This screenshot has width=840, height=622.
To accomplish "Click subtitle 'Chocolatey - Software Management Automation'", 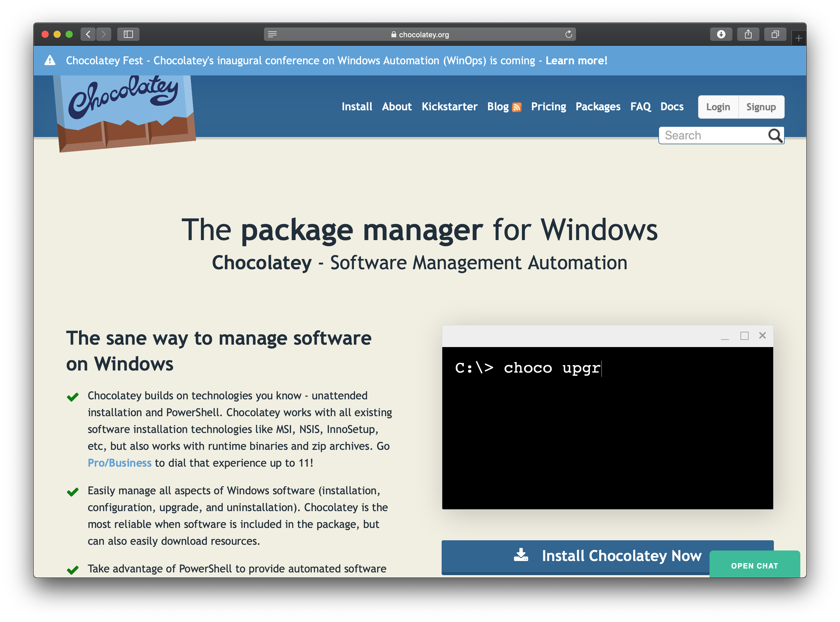I will (x=420, y=262).
